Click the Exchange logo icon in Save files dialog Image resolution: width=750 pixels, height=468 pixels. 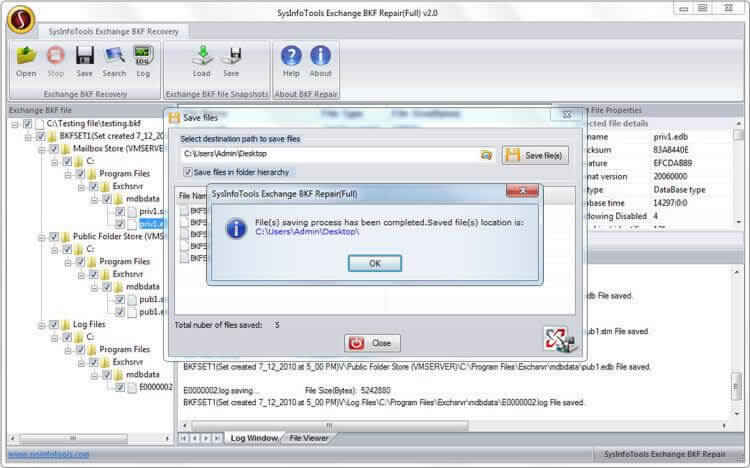point(560,339)
